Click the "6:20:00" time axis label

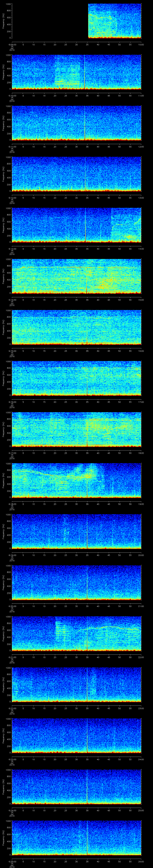pos(12,606)
